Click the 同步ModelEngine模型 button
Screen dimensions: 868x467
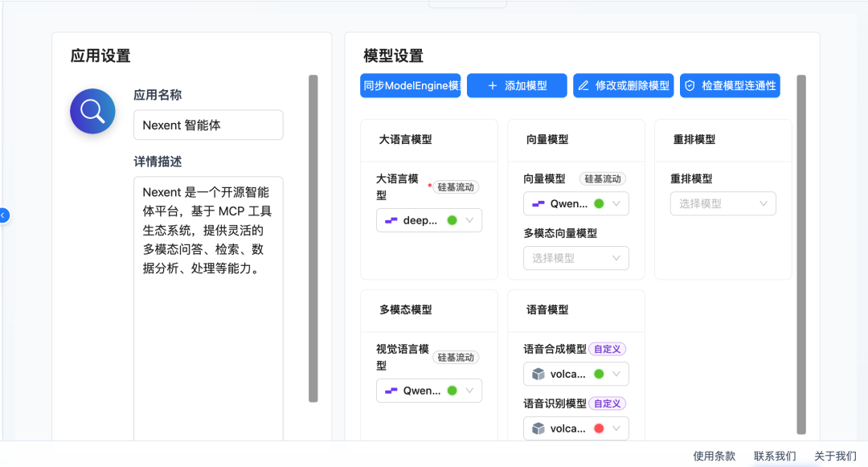410,86
